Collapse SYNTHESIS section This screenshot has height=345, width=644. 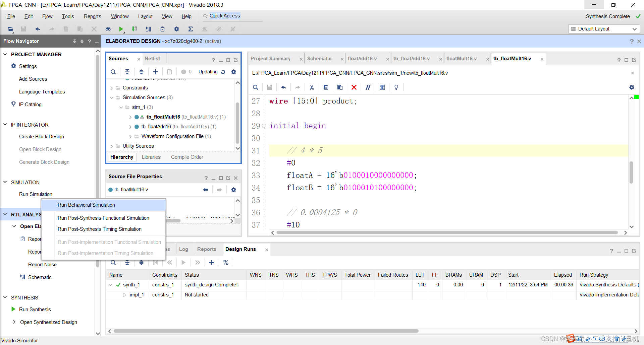click(x=5, y=297)
